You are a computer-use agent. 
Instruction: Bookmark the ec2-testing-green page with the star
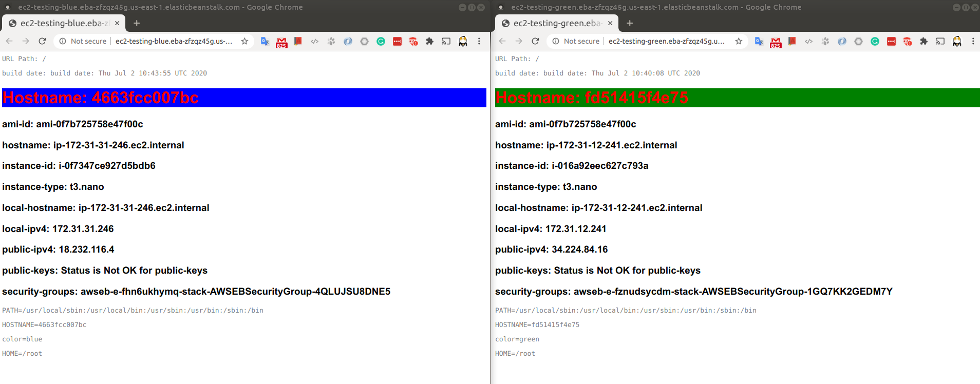[x=739, y=41]
